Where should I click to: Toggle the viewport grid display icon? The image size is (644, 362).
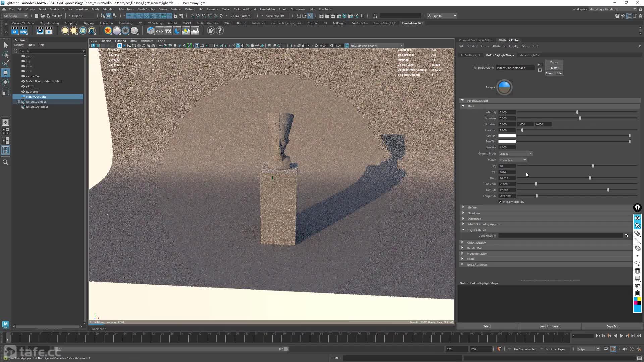point(197,46)
